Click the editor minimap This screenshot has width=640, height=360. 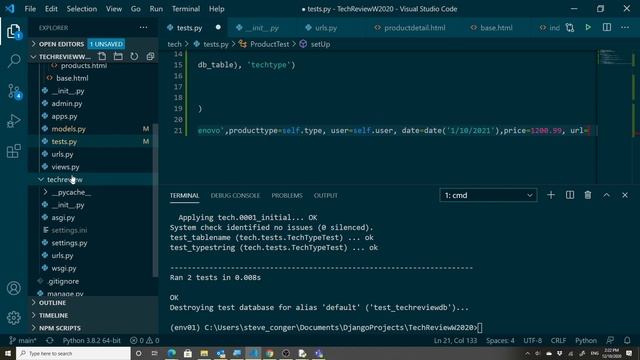click(616, 57)
